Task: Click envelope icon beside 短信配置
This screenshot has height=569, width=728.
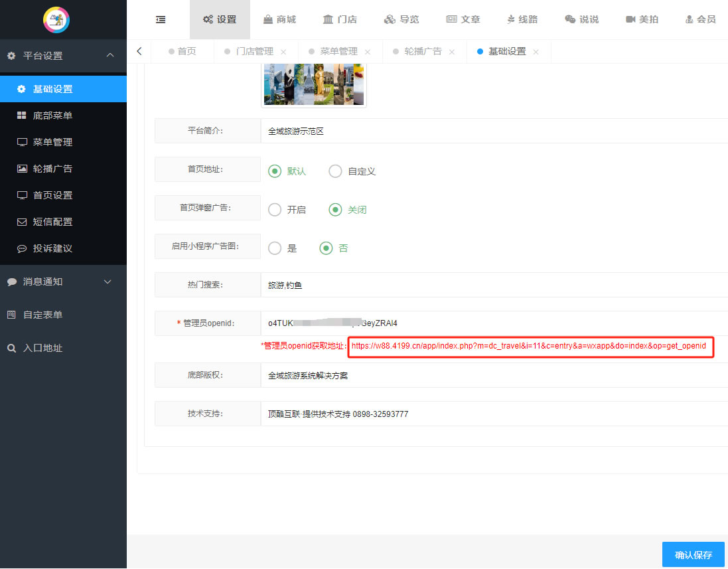Action: click(22, 222)
